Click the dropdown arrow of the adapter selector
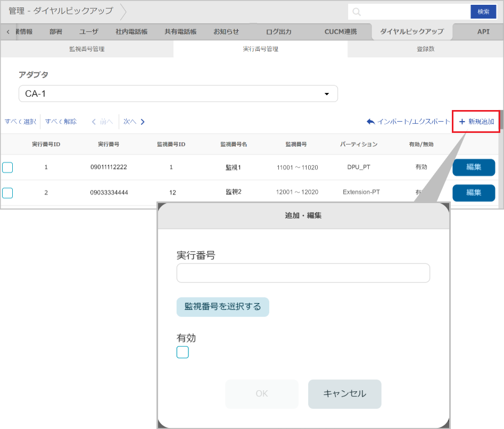Image resolution: width=504 pixels, height=429 pixels. pos(327,94)
